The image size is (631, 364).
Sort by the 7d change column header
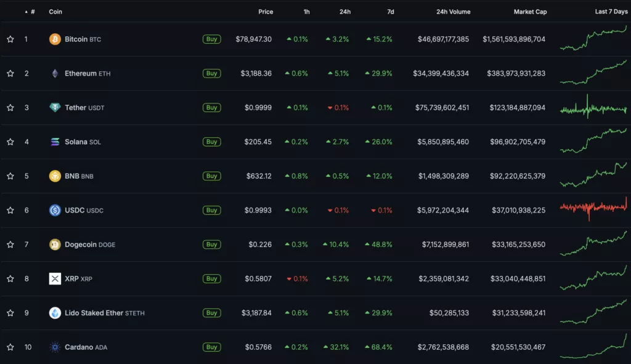[x=390, y=12]
